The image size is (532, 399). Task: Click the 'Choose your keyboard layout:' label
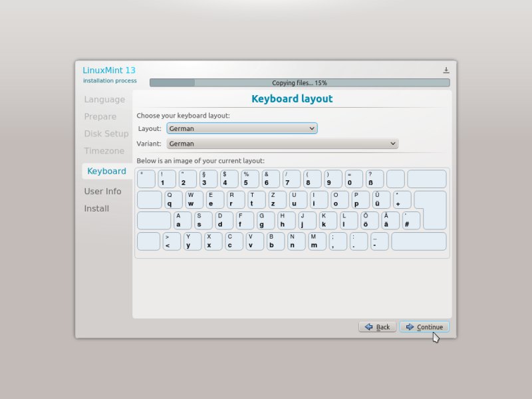pos(184,116)
